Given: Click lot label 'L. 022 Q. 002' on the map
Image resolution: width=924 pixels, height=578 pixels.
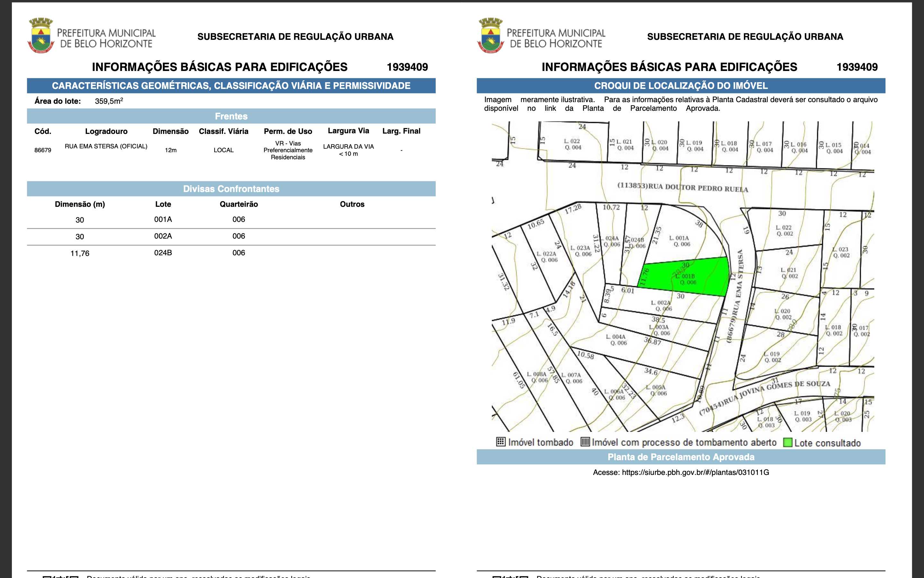Looking at the screenshot, I should tap(784, 231).
